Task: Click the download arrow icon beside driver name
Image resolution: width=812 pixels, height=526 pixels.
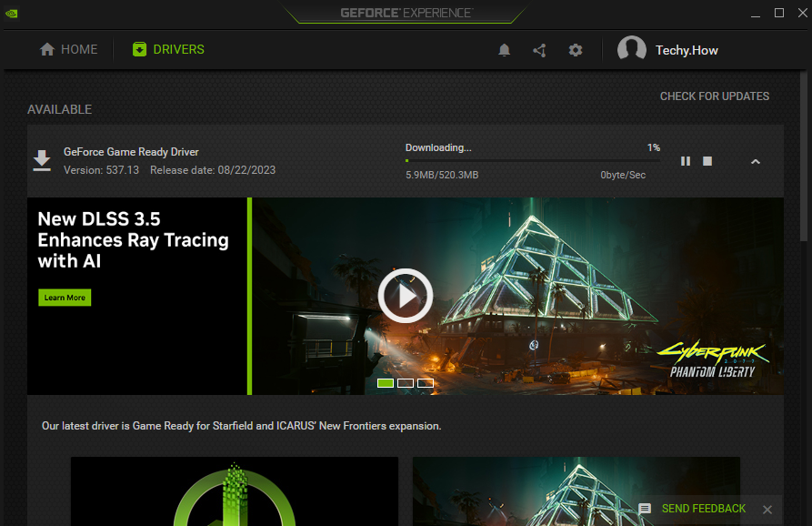Action: (42, 161)
